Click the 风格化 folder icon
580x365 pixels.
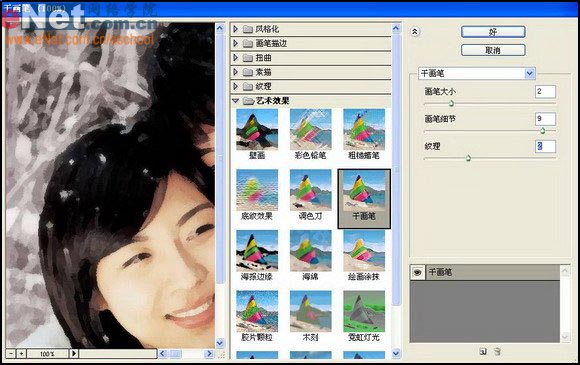coord(248,29)
